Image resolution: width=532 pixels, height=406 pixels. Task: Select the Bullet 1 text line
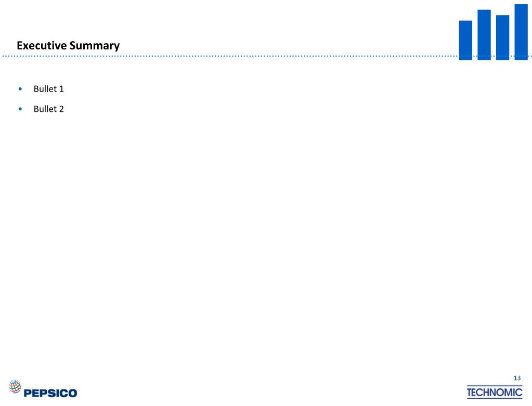point(48,89)
